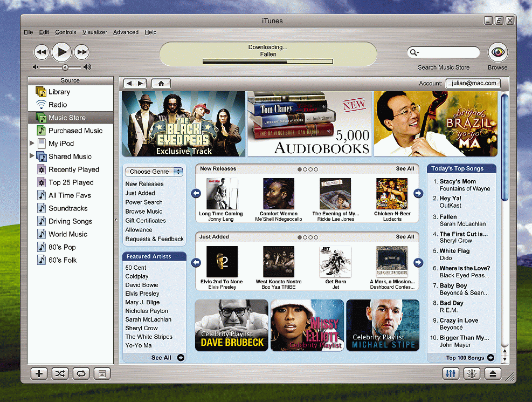Open the Chicken-N-Beer album cover
The image size is (532, 402).
tap(392, 194)
